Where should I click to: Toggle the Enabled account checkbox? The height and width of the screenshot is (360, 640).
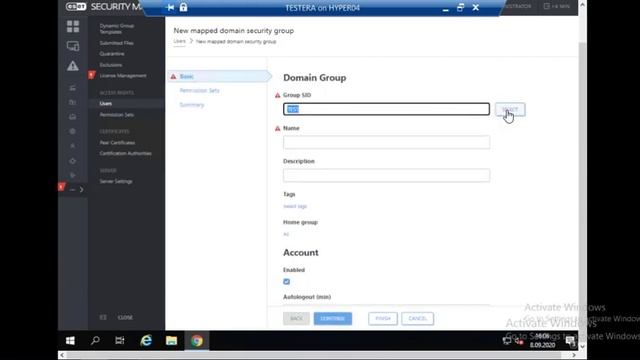(287, 282)
